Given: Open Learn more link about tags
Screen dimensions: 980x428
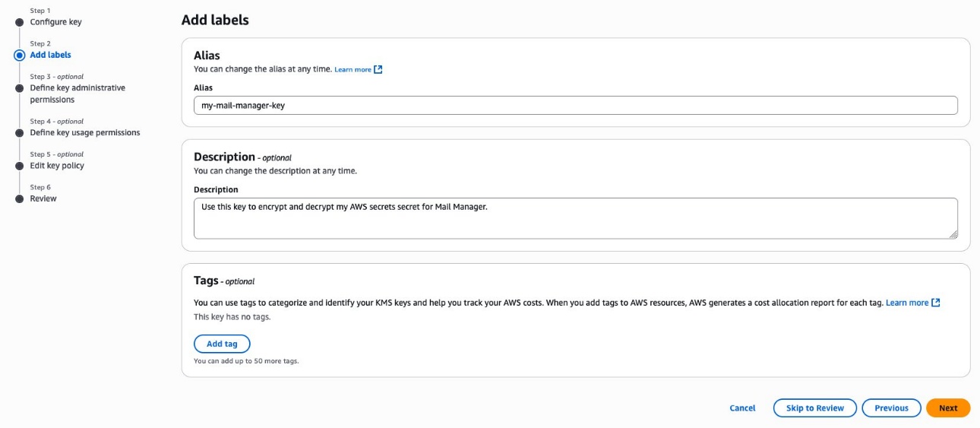Looking at the screenshot, I should coord(907,303).
